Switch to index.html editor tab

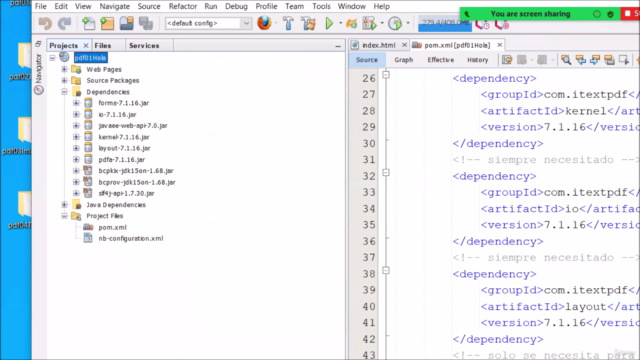click(x=378, y=45)
